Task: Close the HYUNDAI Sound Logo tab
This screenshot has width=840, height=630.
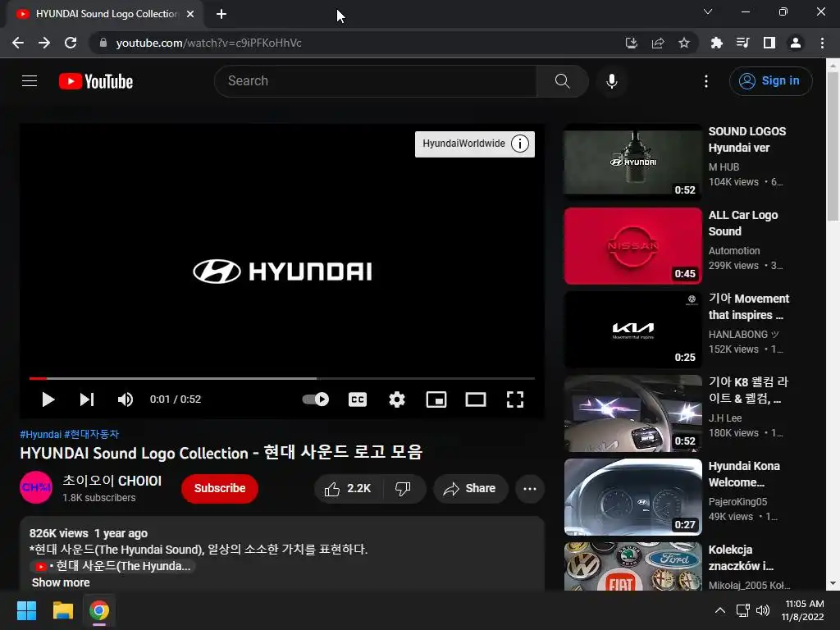Action: tap(190, 14)
